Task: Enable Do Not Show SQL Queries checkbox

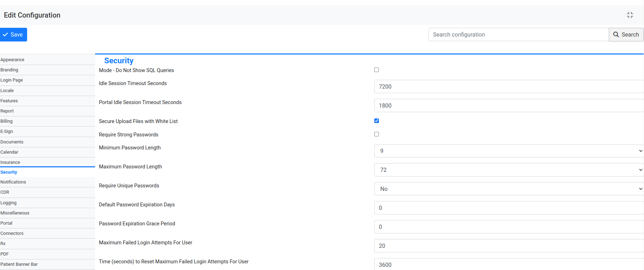Action: [x=376, y=70]
